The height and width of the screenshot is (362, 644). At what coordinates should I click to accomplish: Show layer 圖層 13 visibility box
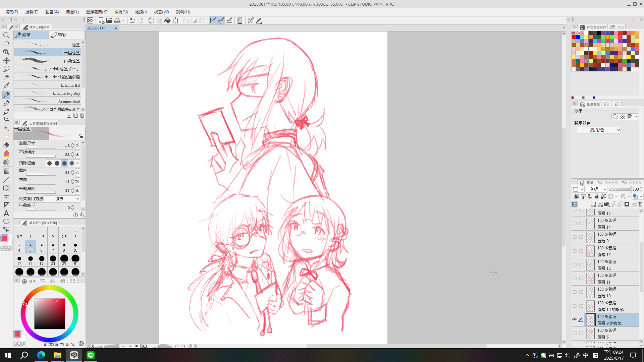point(574,251)
